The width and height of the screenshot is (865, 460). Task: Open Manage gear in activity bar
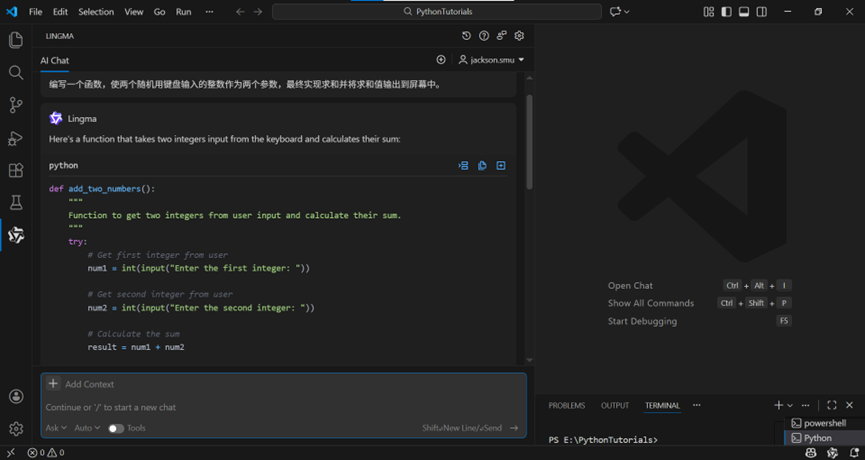(x=16, y=428)
